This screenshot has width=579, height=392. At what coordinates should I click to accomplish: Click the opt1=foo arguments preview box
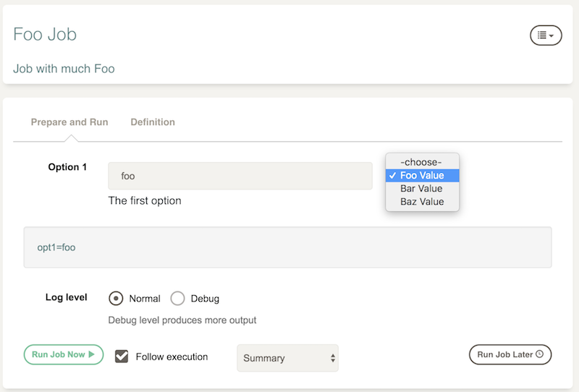point(287,247)
